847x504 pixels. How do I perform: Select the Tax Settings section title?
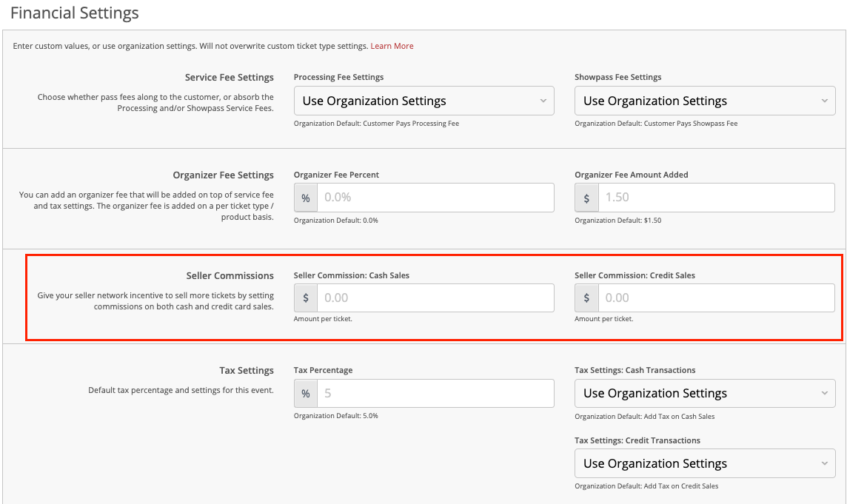[x=247, y=371]
